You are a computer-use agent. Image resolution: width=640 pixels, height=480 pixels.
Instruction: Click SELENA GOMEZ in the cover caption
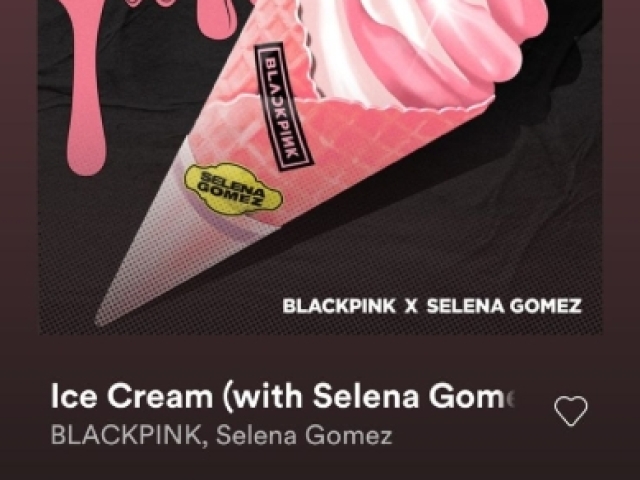pos(504,306)
